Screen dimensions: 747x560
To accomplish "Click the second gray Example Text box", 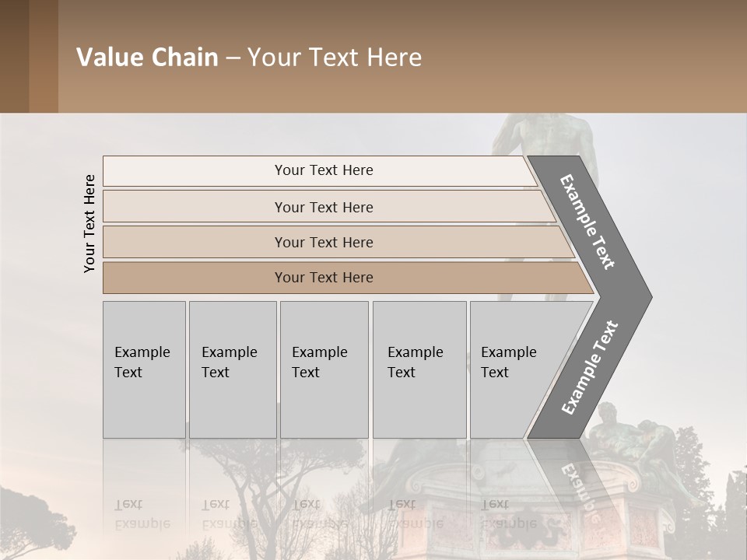I will 233,369.
